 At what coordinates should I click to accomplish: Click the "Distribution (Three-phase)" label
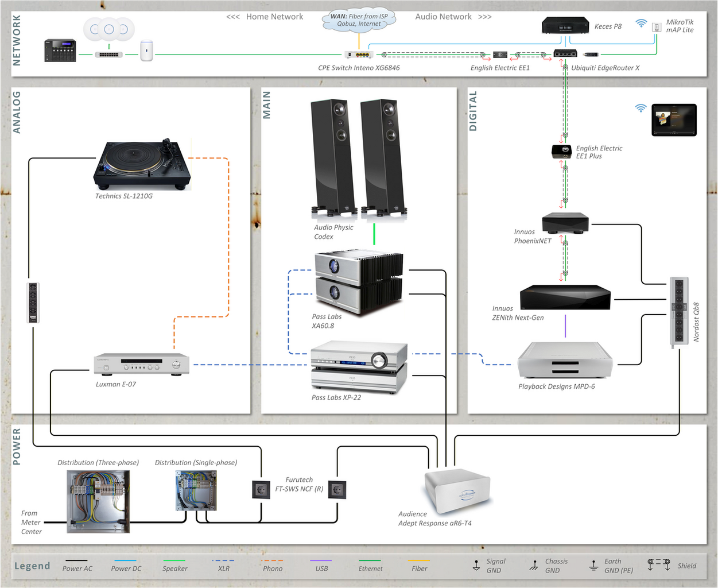(x=98, y=462)
